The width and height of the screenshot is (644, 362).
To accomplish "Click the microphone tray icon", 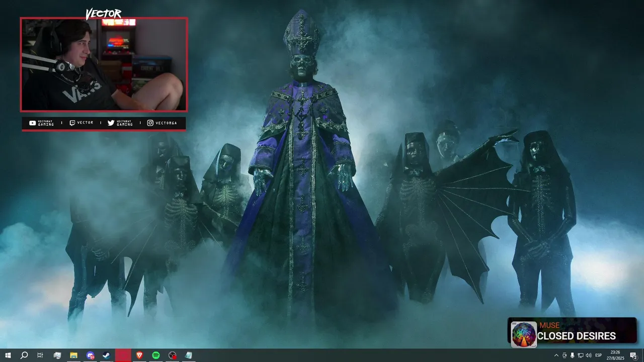I will 573,355.
